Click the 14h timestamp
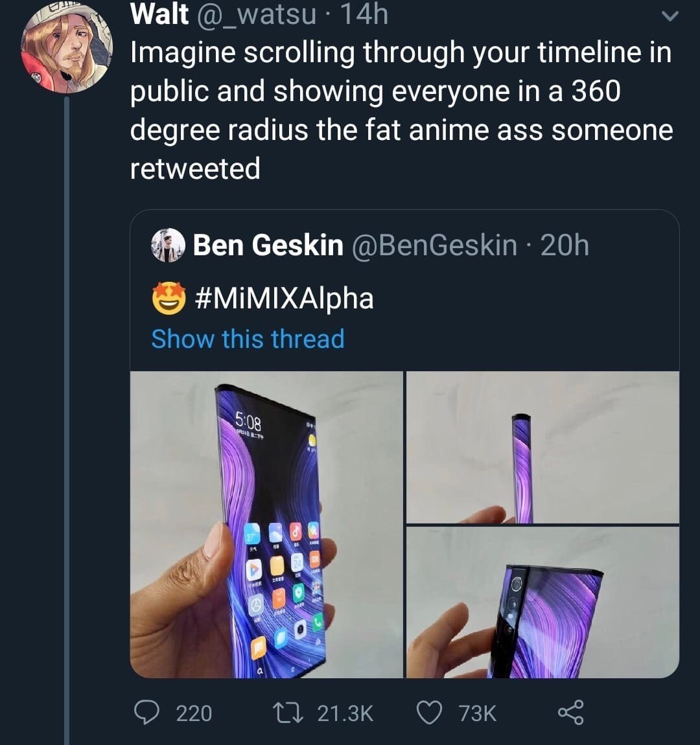Image resolution: width=700 pixels, height=745 pixels. (364, 14)
